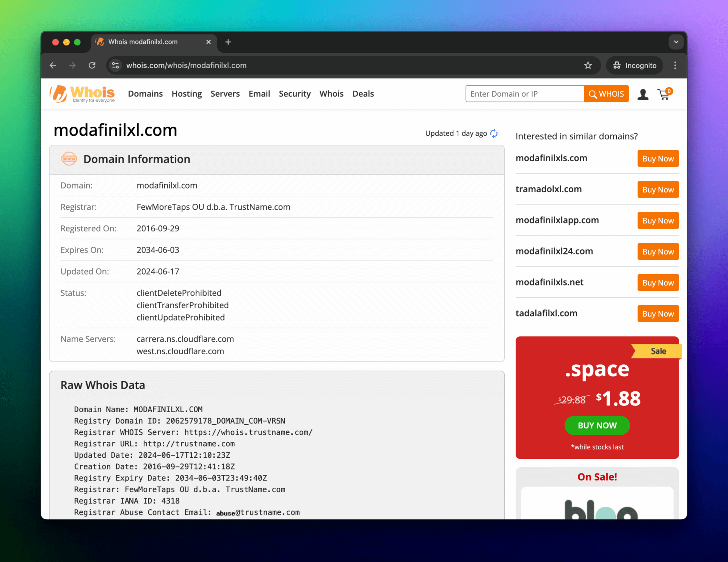Click the Whois logo
Screen dimensions: 728x562
[82, 94]
